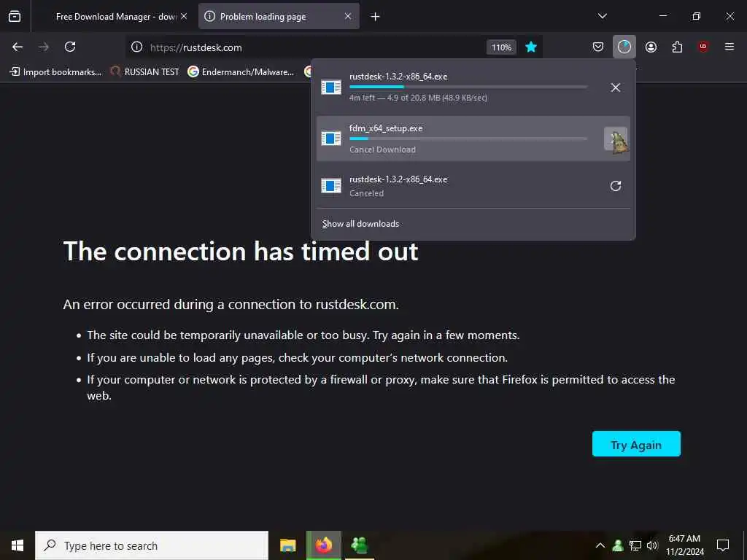Click the rustdesk download progress bar
Screen dimensions: 747x560
coord(468,87)
